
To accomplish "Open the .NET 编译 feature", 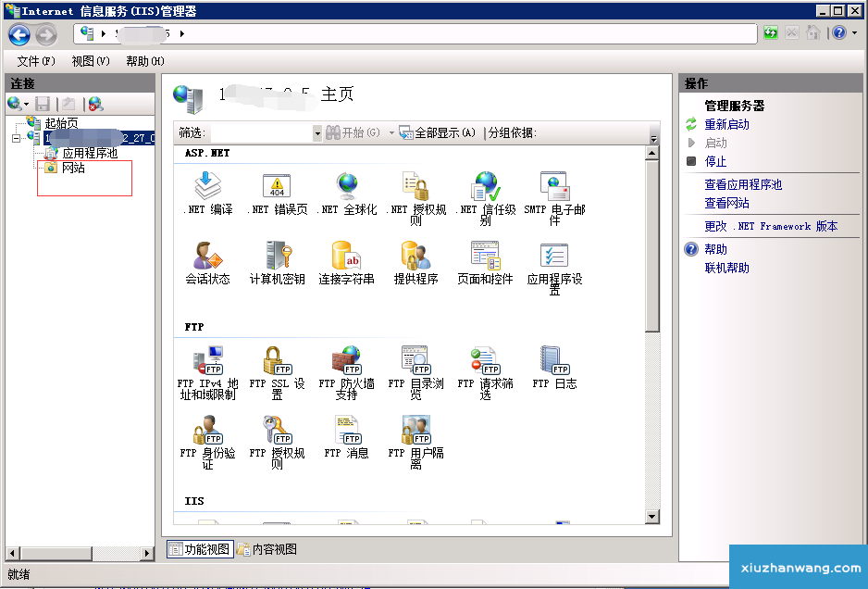I will pos(208,193).
